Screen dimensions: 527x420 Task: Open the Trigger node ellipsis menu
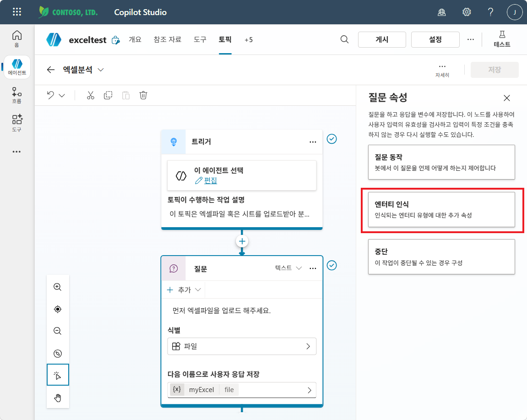(x=313, y=142)
